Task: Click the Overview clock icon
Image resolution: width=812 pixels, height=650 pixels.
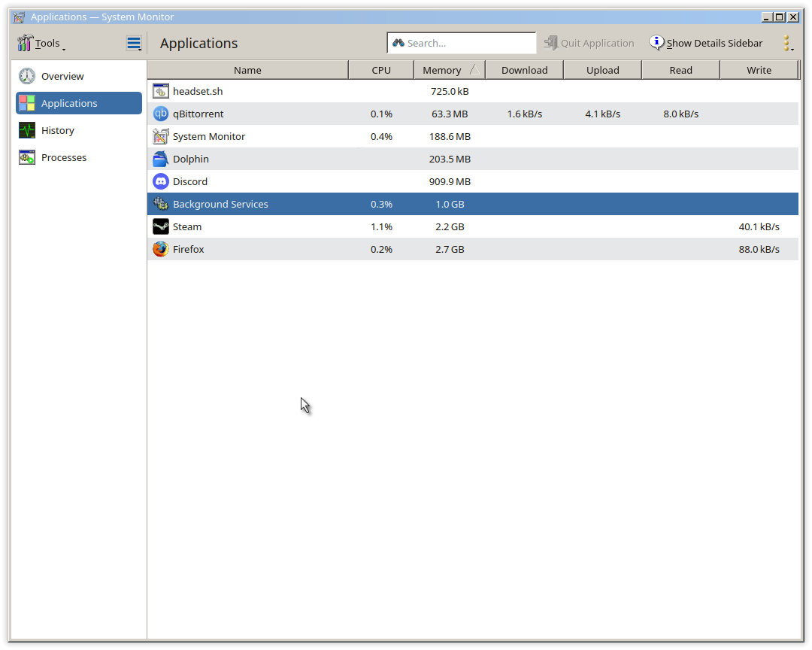Action: 27,76
